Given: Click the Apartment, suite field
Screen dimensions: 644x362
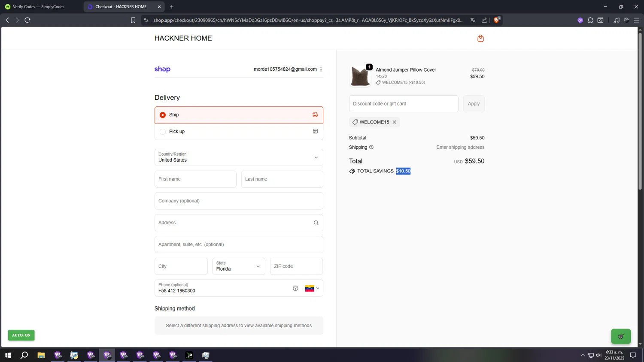Looking at the screenshot, I should 239,244.
